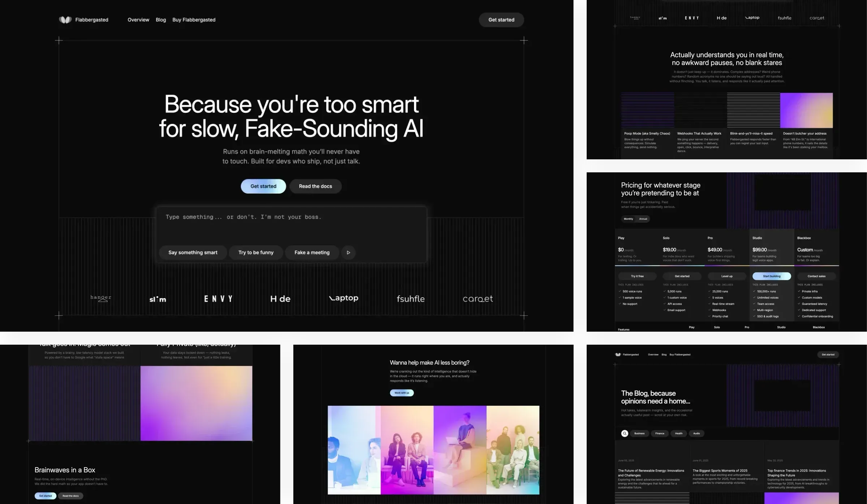
Task: Click Read the docs under Brainwaves in a Box
Action: pyautogui.click(x=70, y=496)
